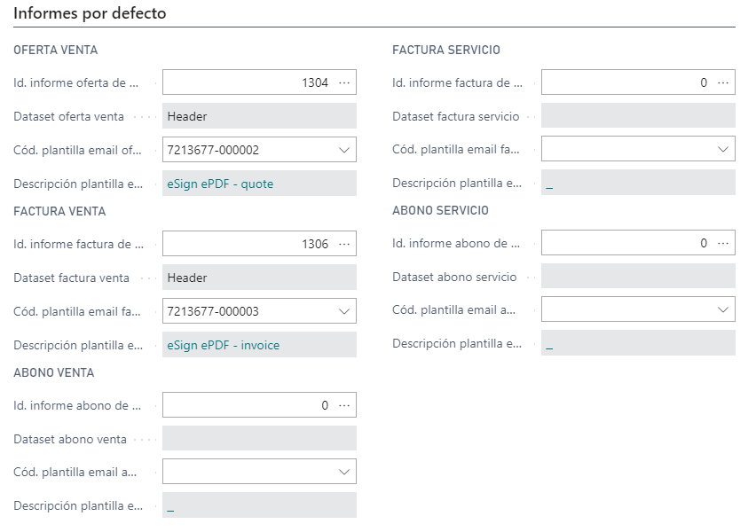
Task: Expand Factura Servicio email template code dropdown
Action: click(723, 149)
